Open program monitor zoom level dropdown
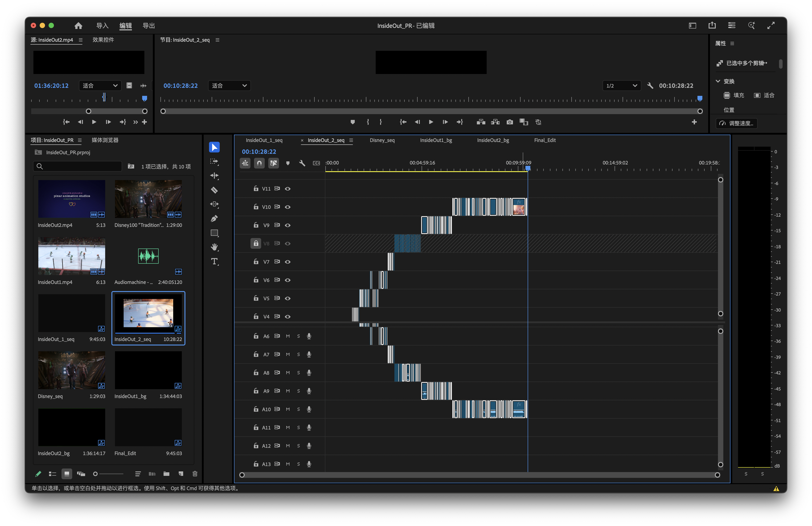 [x=229, y=86]
